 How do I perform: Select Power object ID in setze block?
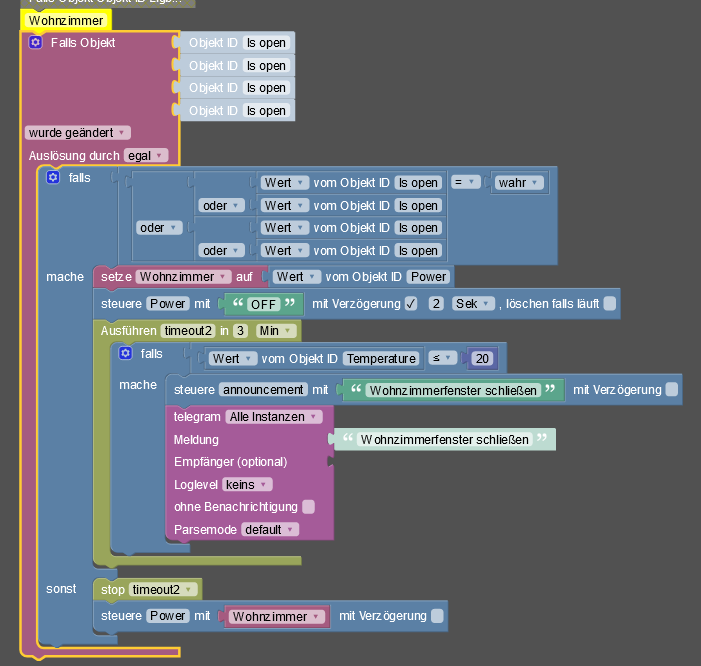point(428,277)
